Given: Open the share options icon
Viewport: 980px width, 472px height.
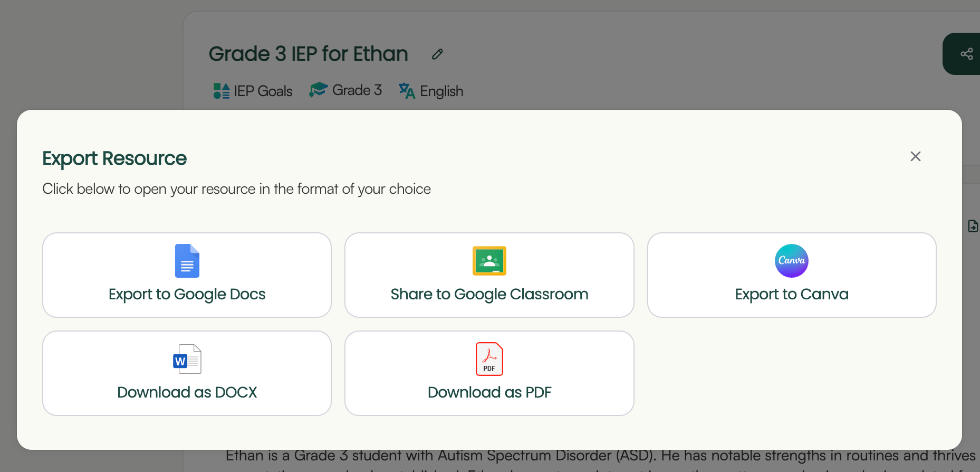Looking at the screenshot, I should [967, 53].
